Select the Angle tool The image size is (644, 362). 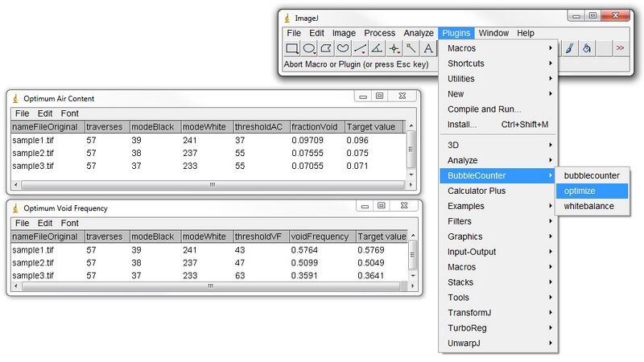[x=377, y=48]
